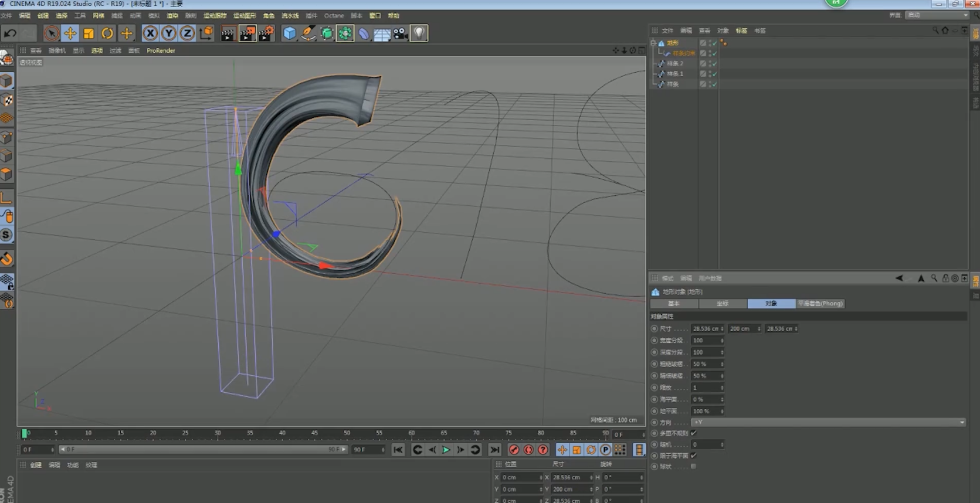Click the 90 F end frame field

pos(368,450)
